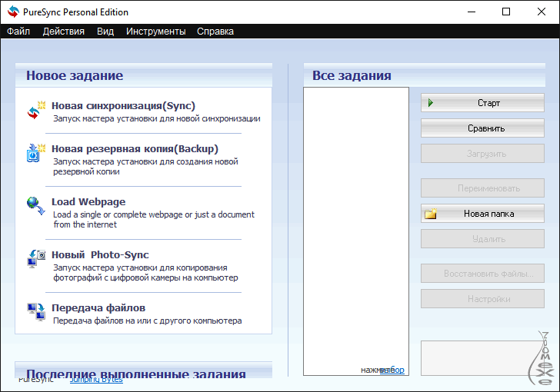
Task: Open the Инструменты menu
Action: [155, 32]
